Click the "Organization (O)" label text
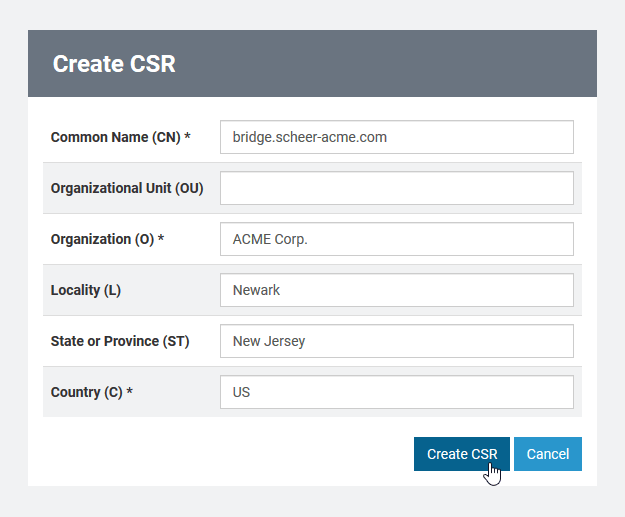 click(102, 239)
